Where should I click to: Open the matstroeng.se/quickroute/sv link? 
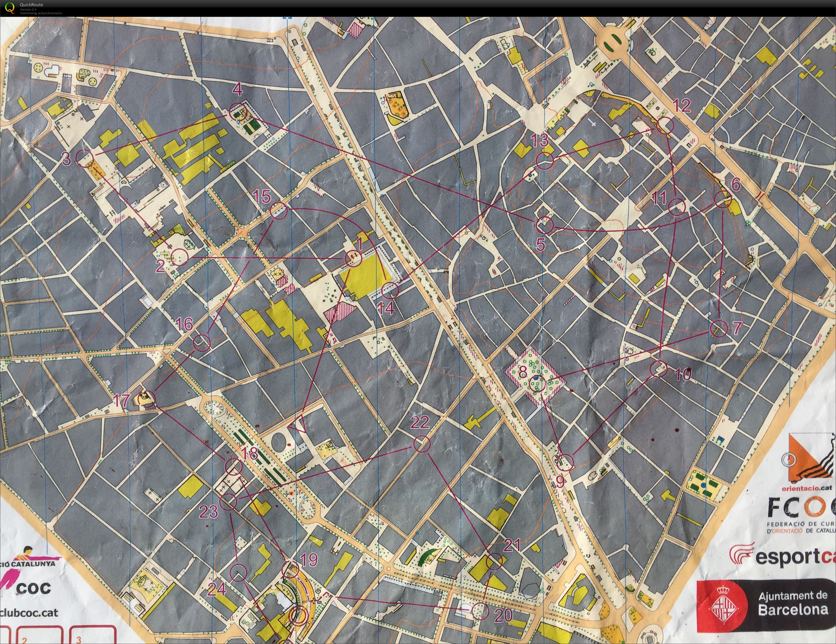click(x=41, y=13)
